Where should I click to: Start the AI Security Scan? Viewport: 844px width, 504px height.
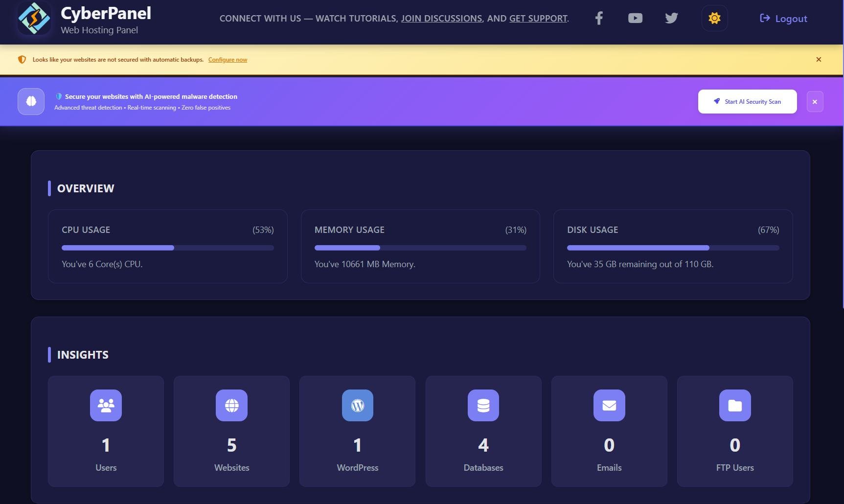[x=747, y=102]
